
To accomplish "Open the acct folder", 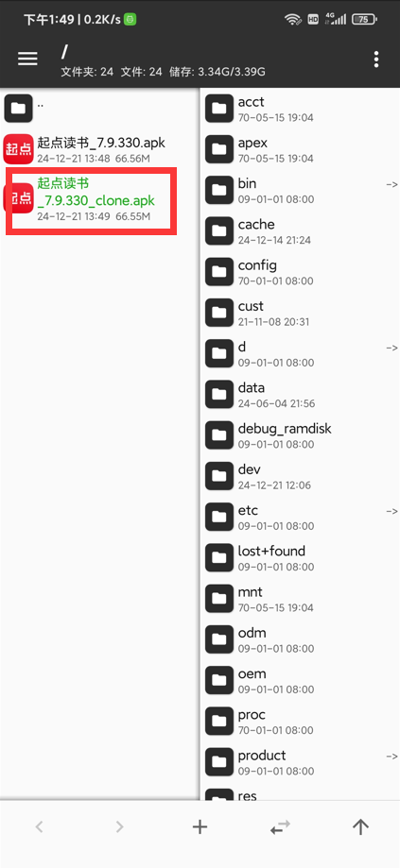I will click(300, 109).
